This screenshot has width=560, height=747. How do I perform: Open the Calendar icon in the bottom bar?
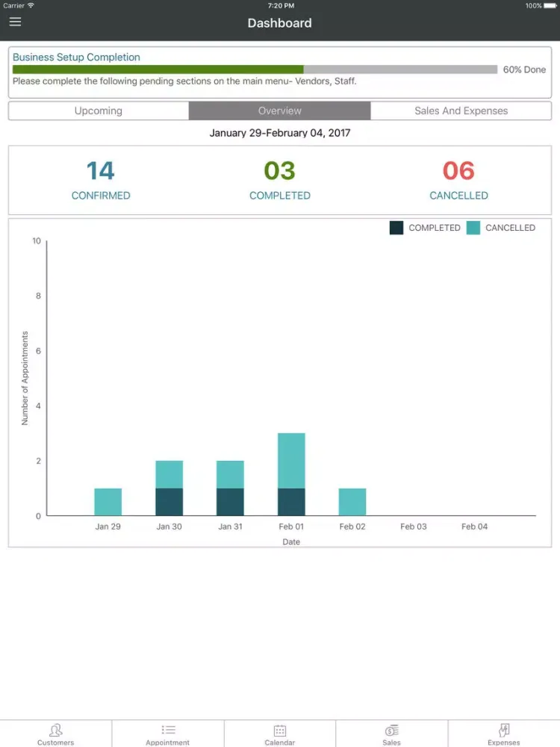tap(280, 730)
